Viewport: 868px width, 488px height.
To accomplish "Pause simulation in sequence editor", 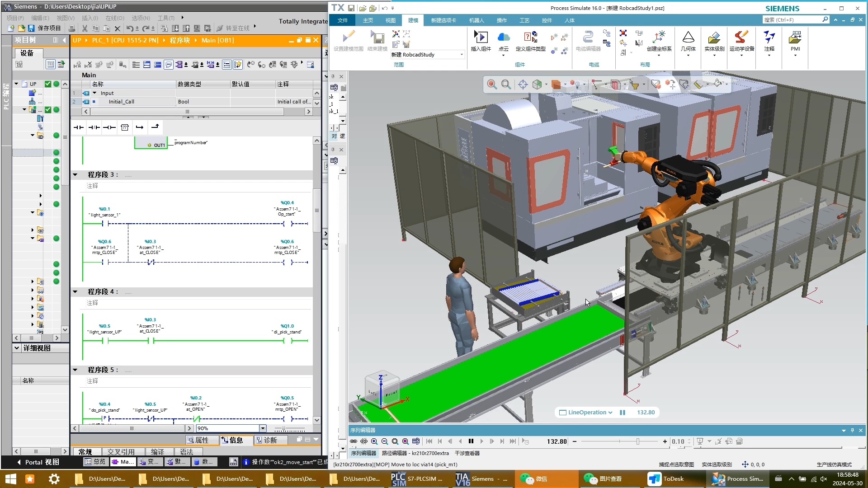I will click(471, 441).
